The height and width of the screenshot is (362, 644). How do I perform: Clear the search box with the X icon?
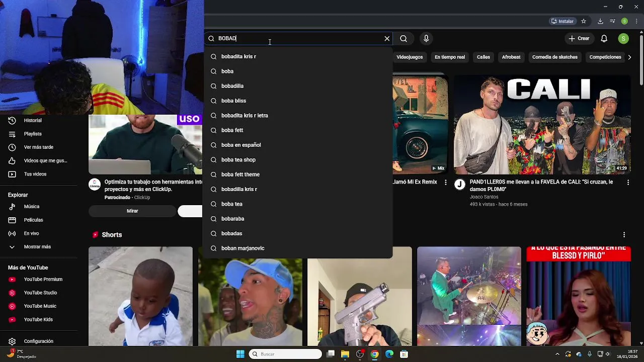click(x=387, y=38)
